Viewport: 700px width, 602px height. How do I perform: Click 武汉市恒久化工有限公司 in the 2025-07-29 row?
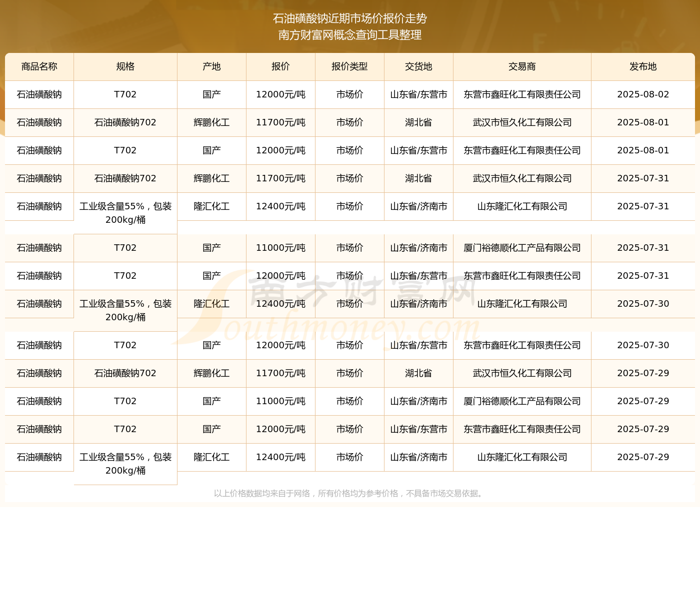tap(522, 373)
